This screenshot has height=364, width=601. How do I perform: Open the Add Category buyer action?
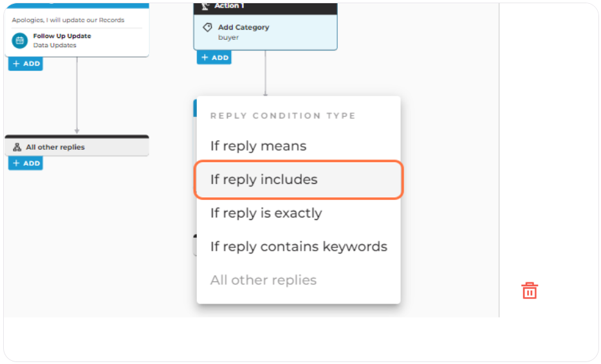[x=265, y=32]
